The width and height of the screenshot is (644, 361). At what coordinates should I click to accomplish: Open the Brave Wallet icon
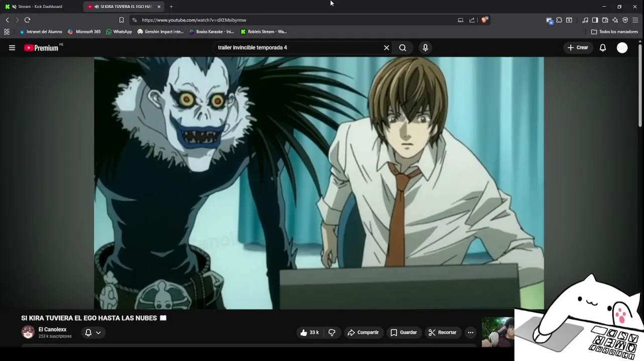coord(605,20)
